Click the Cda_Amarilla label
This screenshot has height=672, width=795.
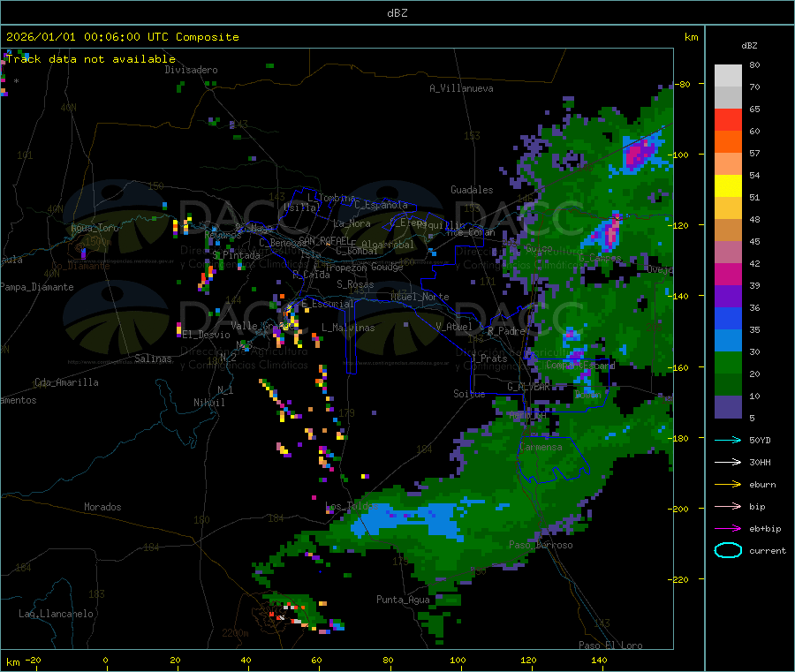click(66, 382)
